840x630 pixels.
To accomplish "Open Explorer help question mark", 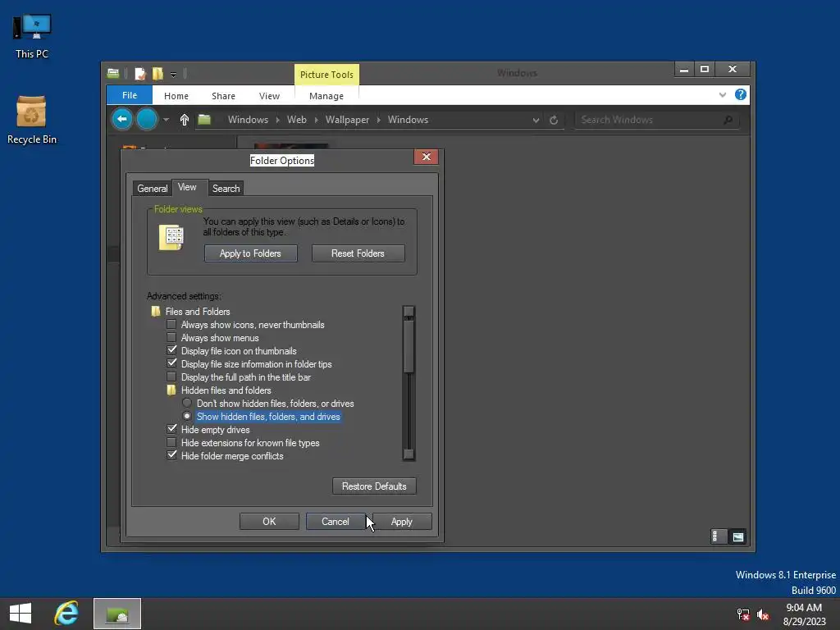I will pyautogui.click(x=741, y=95).
